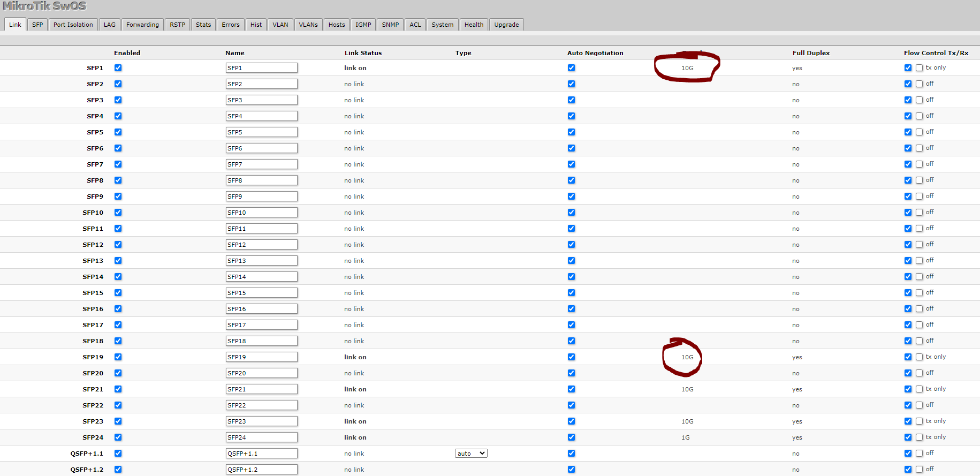Toggle Flow Control Tx for SFP24
The image size is (980, 476).
click(x=908, y=437)
